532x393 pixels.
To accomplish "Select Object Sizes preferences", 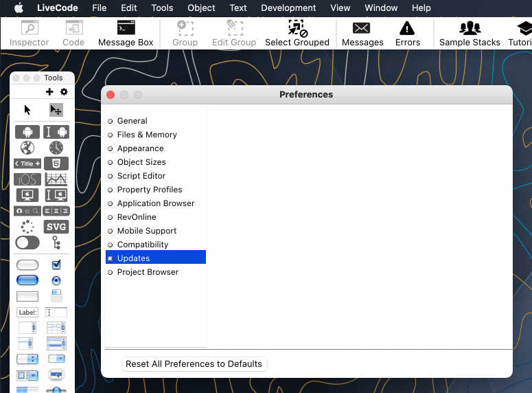I will pyautogui.click(x=156, y=162).
